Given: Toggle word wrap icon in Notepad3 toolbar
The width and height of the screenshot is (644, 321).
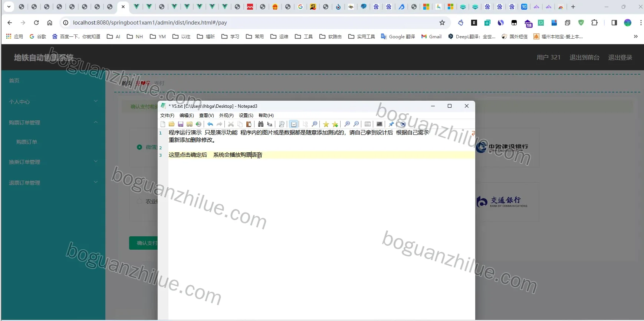Looking at the screenshot, I should (x=294, y=124).
